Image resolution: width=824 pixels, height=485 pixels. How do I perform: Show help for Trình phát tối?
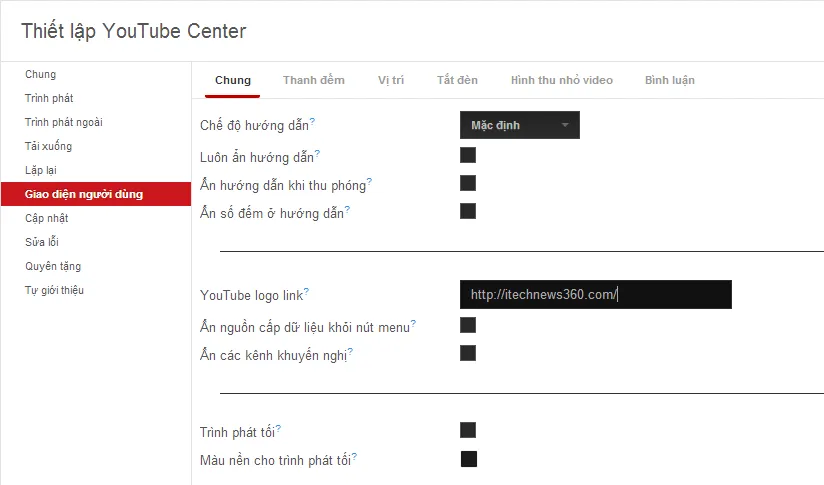[278, 428]
